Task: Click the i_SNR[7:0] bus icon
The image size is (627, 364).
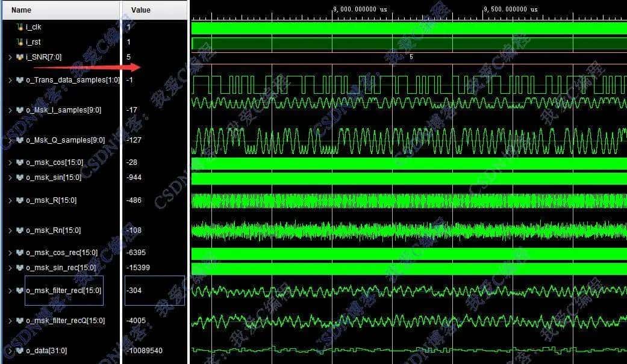Action: 20,57
